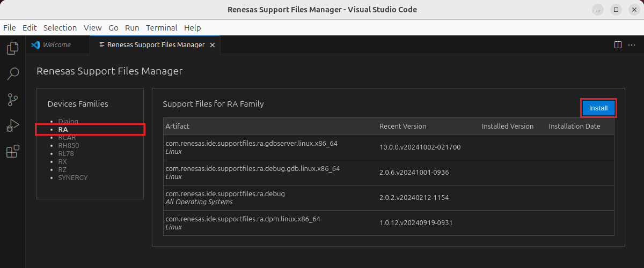Close the Renesas Support Files Manager tab
The width and height of the screenshot is (644, 268).
(x=213, y=45)
